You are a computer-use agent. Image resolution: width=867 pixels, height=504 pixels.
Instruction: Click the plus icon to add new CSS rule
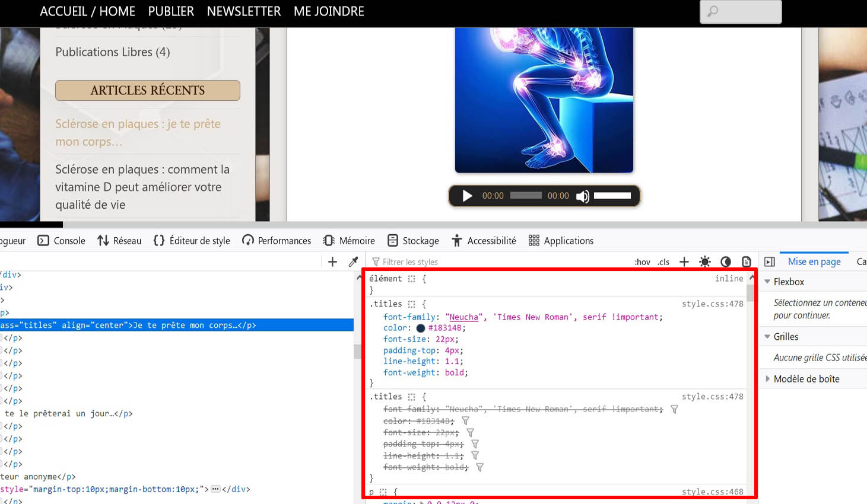pos(684,261)
